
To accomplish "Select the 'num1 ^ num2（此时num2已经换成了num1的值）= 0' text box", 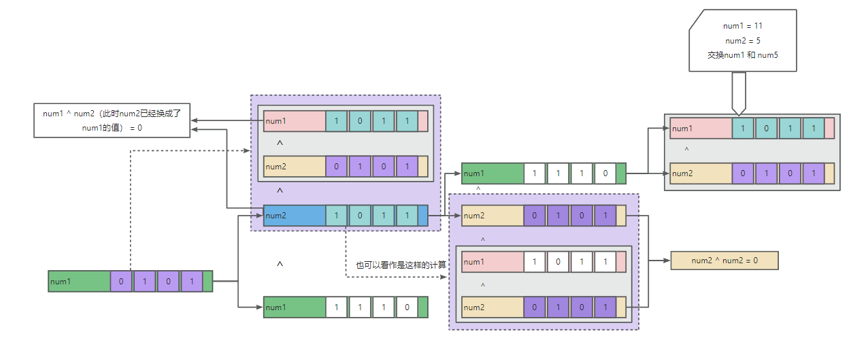I will click(x=112, y=120).
